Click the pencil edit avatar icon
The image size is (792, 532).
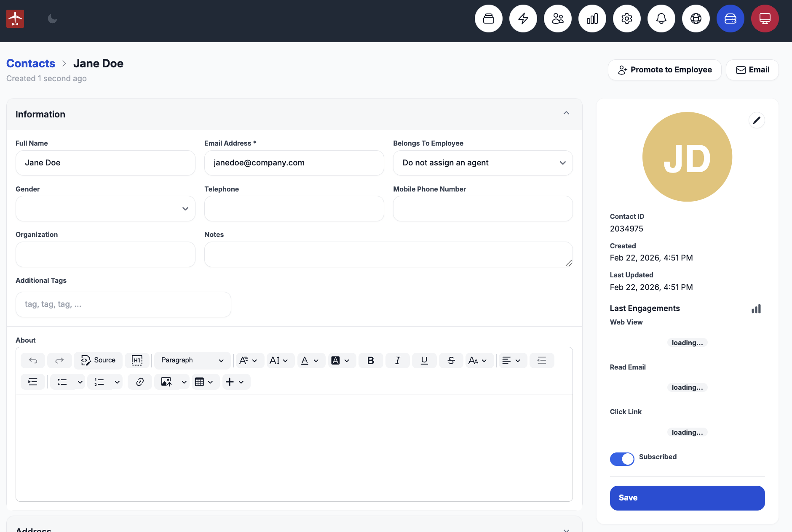756,120
